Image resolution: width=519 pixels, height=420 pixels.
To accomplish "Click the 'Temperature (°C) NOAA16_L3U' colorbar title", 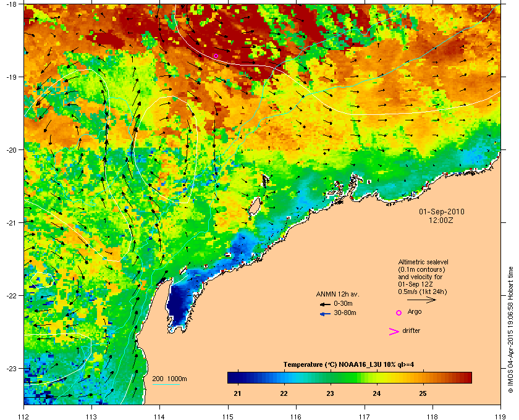I will [348, 364].
